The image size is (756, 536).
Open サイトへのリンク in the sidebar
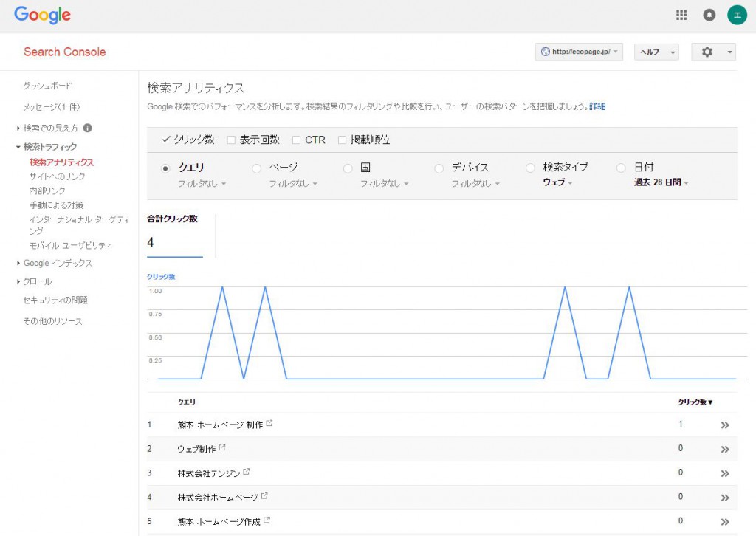tap(57, 176)
